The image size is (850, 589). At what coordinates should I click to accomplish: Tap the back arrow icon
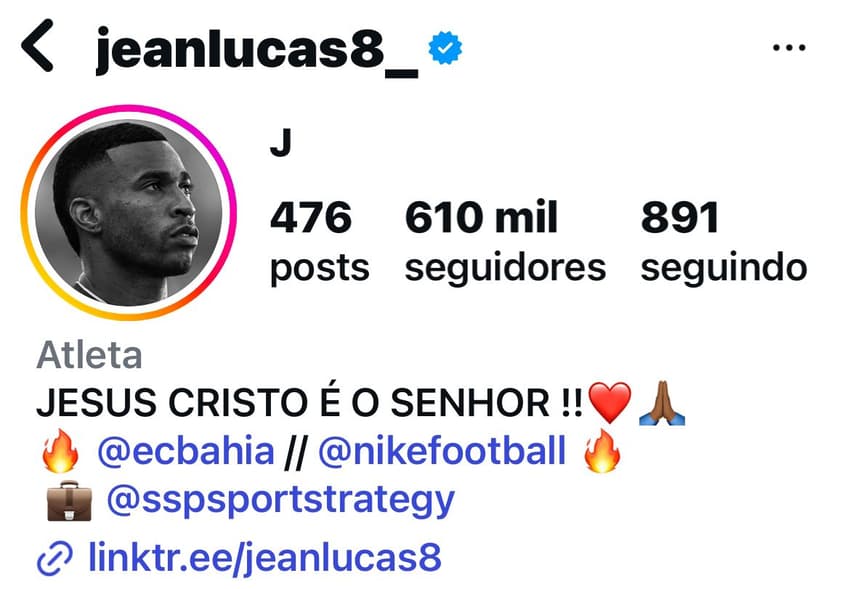(x=37, y=46)
